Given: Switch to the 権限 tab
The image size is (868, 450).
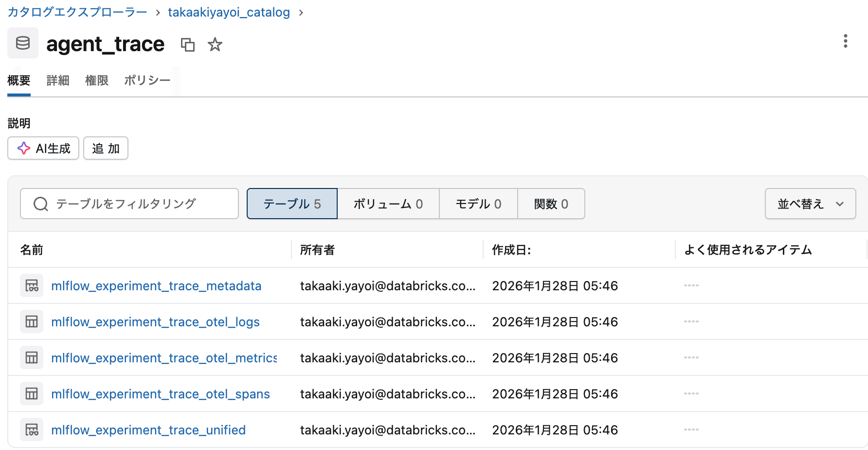Looking at the screenshot, I should 96,80.
